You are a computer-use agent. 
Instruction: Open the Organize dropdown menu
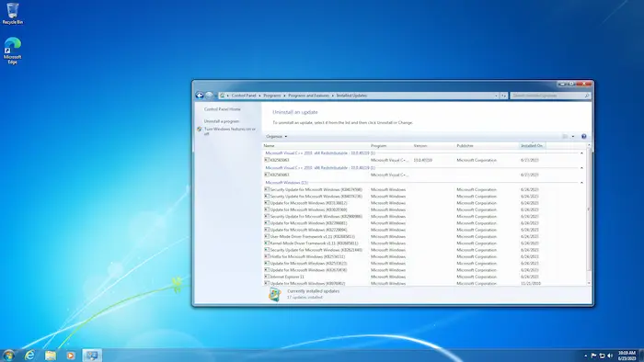tap(276, 137)
